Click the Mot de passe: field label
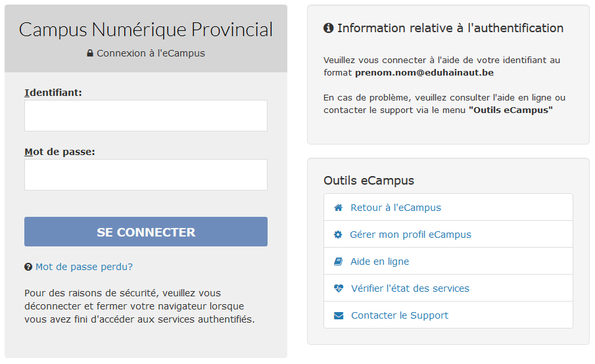 coord(60,152)
